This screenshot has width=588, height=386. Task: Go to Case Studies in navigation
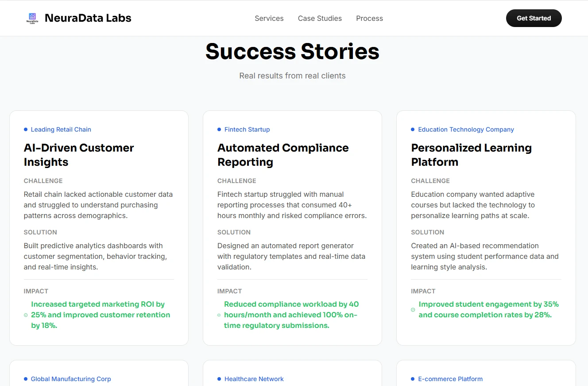pos(320,18)
